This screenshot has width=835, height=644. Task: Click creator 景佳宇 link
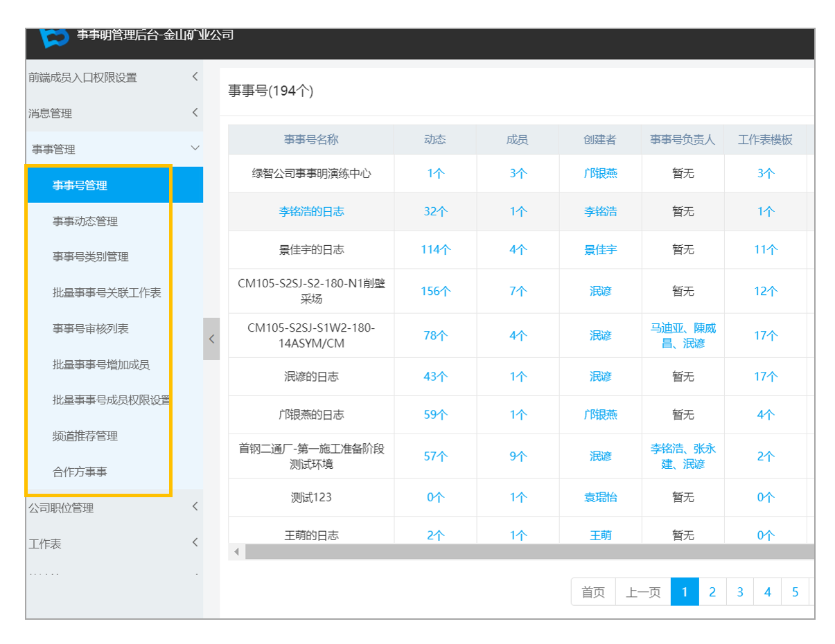point(600,249)
